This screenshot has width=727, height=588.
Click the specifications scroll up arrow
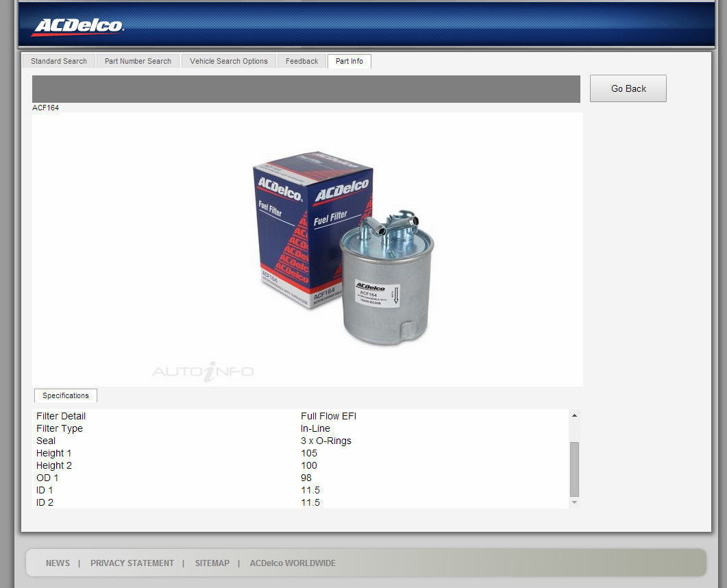coord(574,415)
